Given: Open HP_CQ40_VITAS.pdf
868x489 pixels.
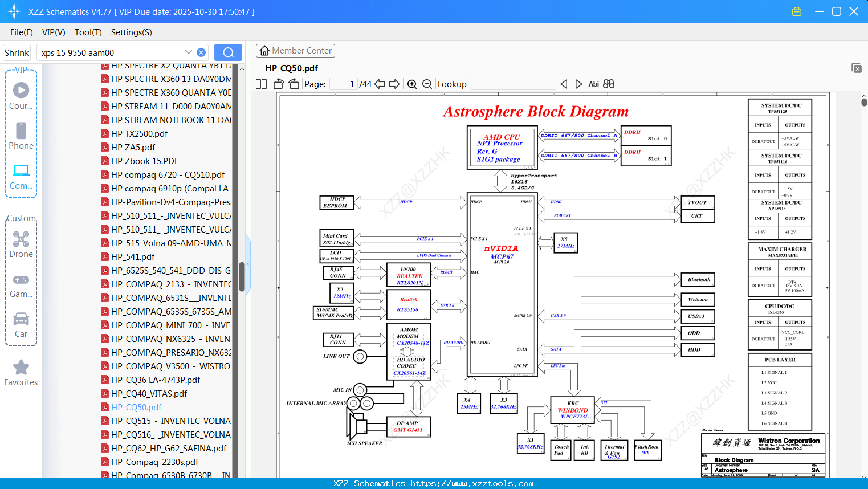Looking at the screenshot, I should 149,393.
